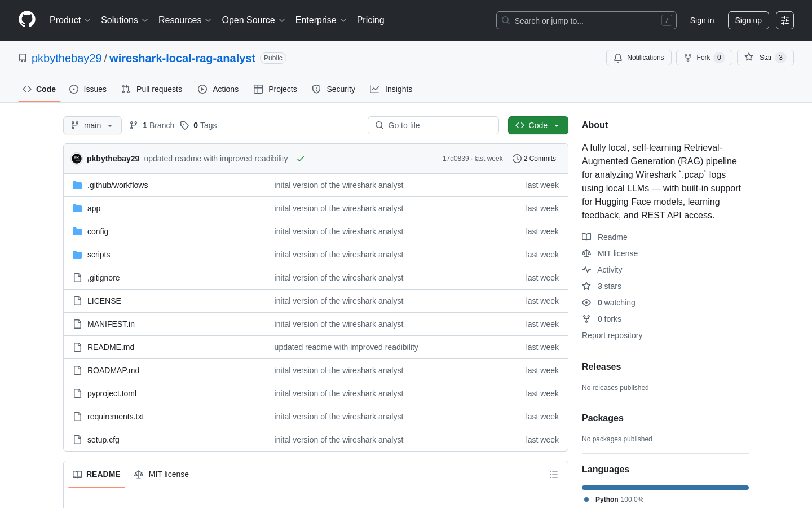Expand the Solutions menu

[125, 20]
